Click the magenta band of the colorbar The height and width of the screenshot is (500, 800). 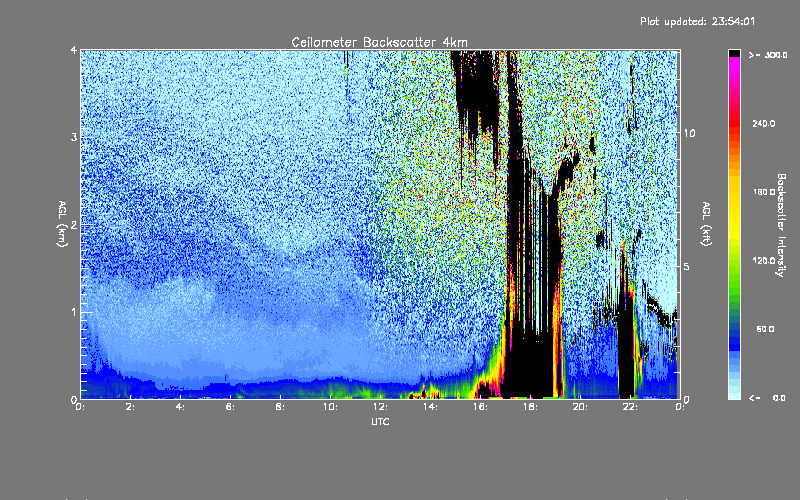(734, 66)
